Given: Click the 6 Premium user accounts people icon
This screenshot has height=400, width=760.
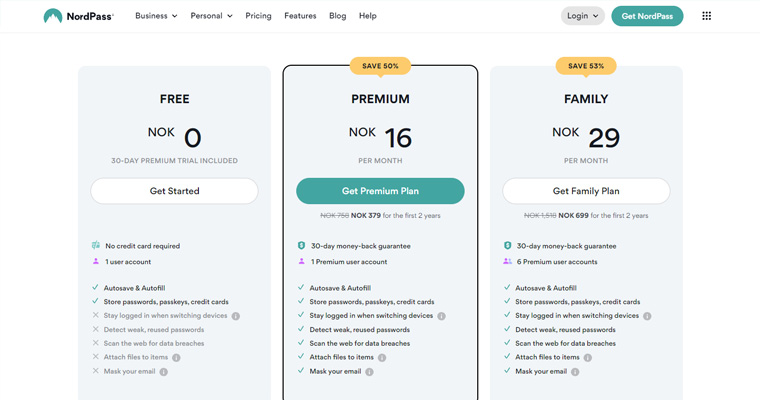Looking at the screenshot, I should click(x=507, y=261).
